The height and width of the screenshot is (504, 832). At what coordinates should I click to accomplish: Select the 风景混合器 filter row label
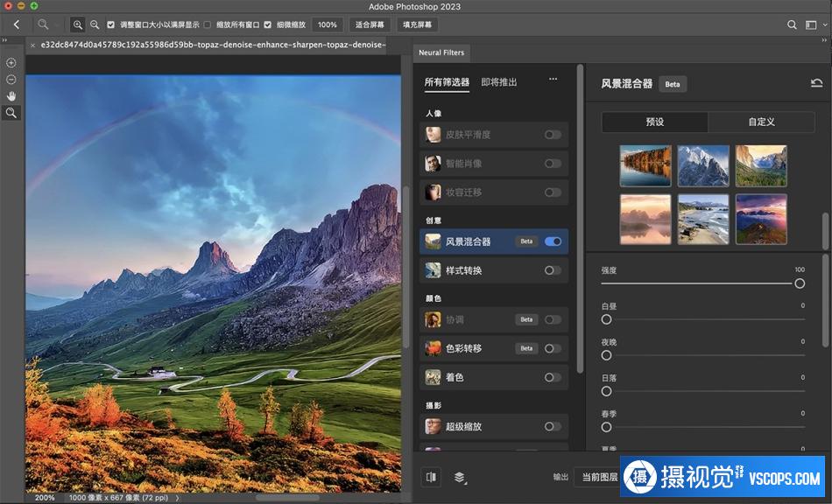468,241
